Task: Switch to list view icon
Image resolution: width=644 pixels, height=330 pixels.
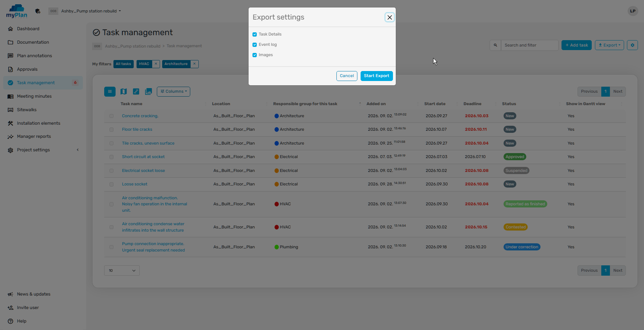Action: point(110,92)
